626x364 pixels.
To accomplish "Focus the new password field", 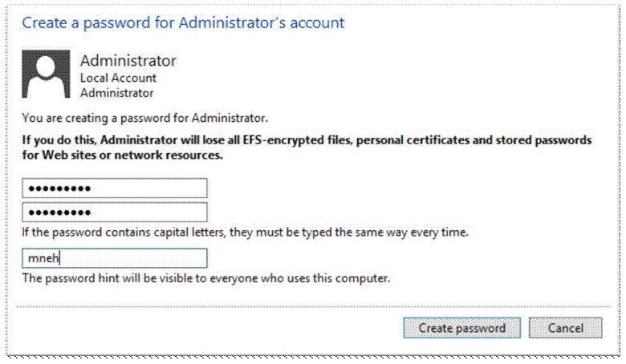I will pos(115,188).
